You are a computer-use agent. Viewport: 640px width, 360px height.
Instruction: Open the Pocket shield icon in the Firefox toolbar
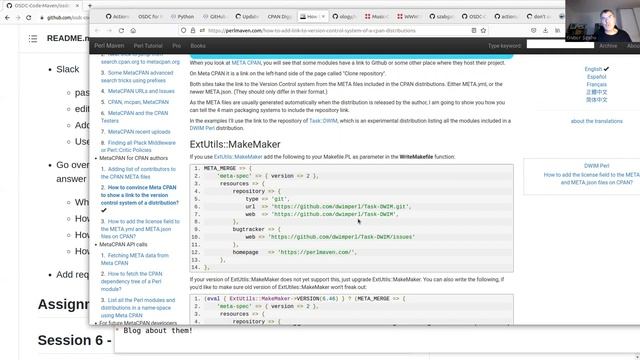coord(533,31)
